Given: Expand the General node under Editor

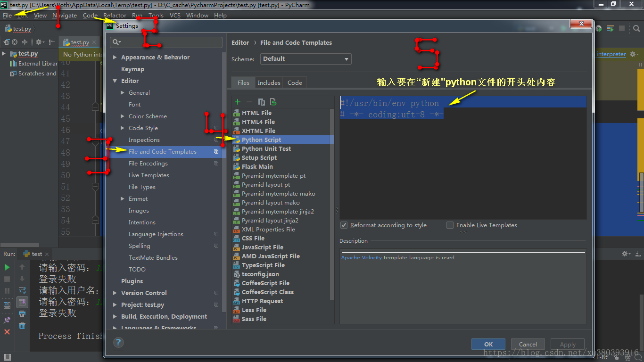Looking at the screenshot, I should pos(123,93).
